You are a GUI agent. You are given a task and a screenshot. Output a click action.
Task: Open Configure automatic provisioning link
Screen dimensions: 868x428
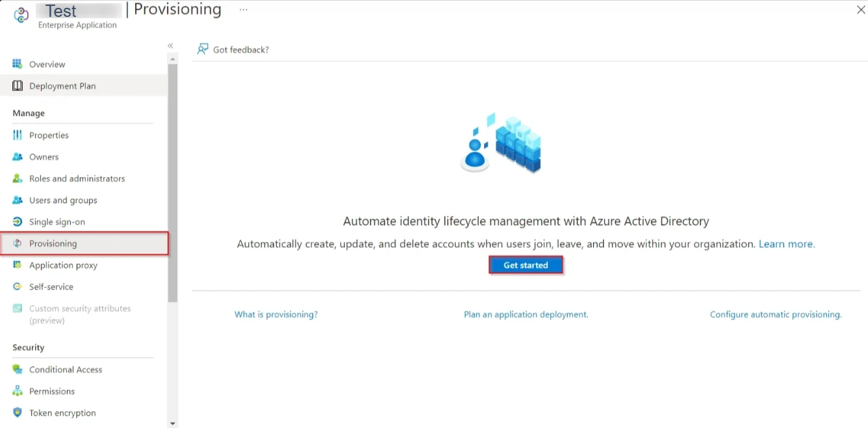776,314
